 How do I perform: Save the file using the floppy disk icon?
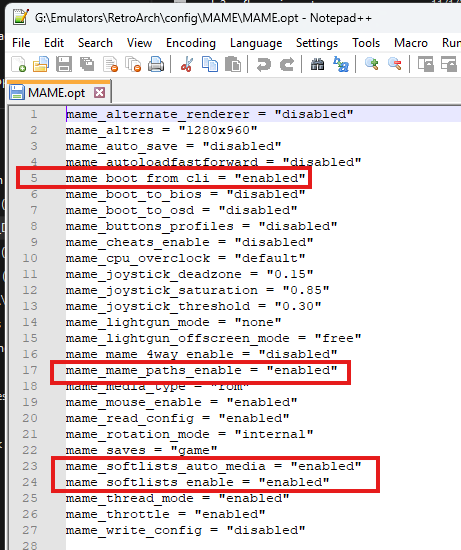[x=64, y=65]
